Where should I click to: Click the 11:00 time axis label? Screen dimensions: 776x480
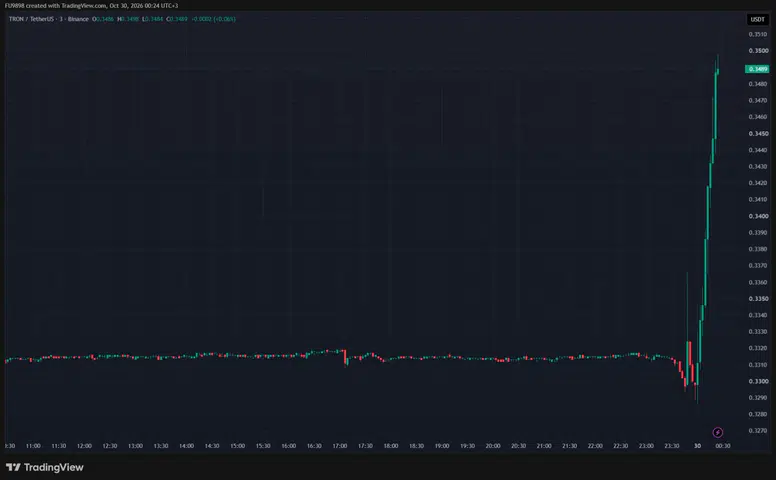coord(33,446)
